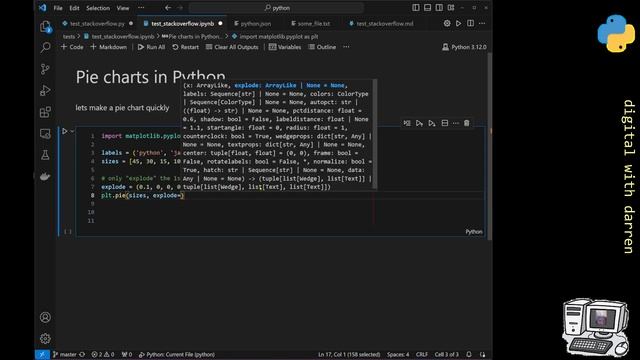The width and height of the screenshot is (640, 360).
Task: Open the File menu
Action: pyautogui.click(x=58, y=8)
